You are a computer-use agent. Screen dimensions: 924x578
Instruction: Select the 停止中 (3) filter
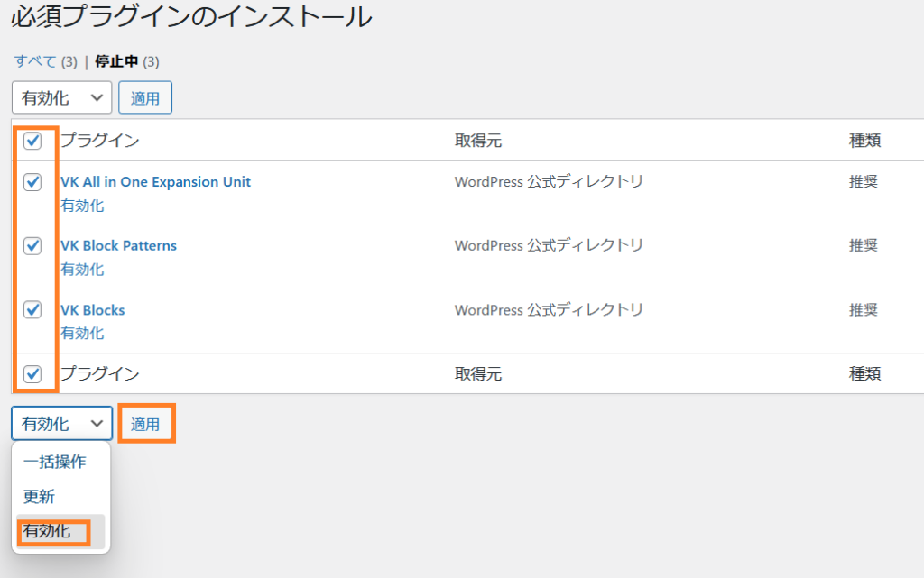[117, 61]
